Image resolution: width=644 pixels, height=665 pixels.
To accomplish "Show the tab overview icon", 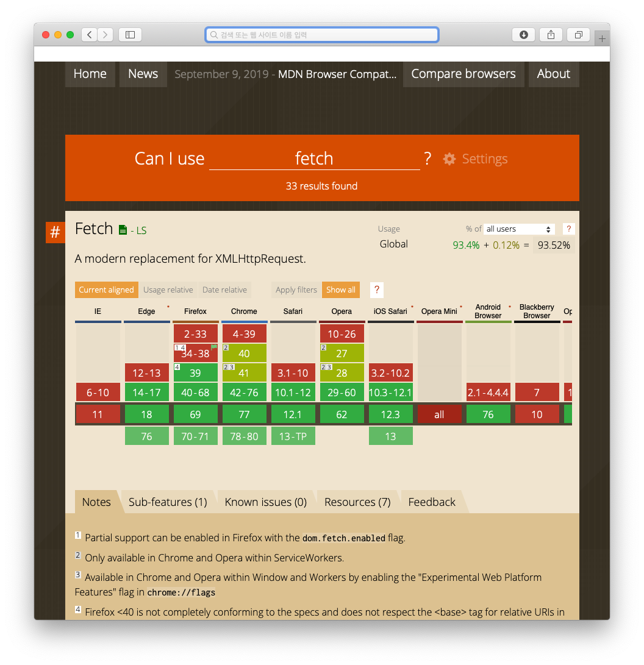I will point(578,35).
